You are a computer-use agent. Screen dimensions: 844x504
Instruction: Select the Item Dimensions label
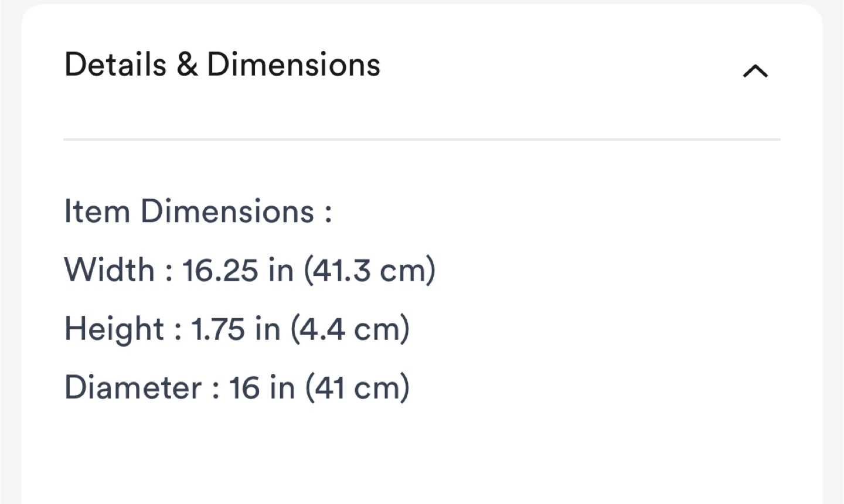(198, 211)
